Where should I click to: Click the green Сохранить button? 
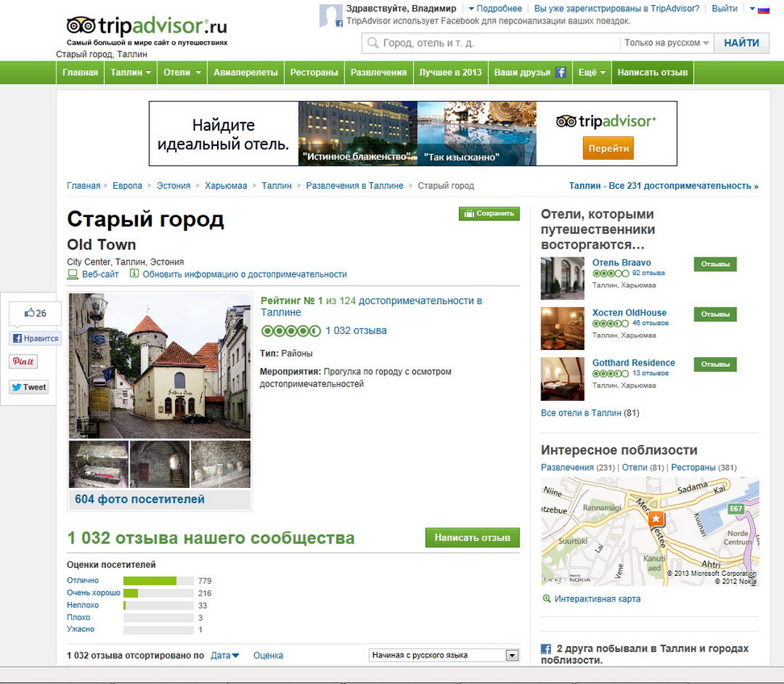(489, 214)
